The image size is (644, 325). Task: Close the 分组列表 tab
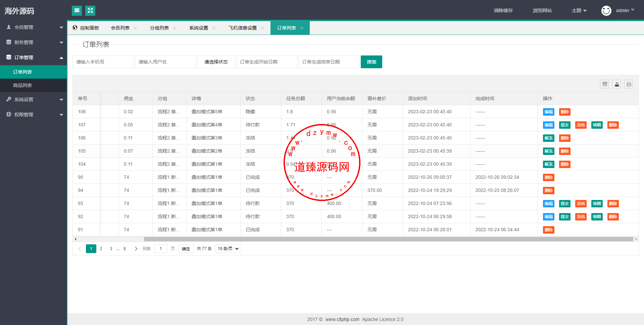click(x=175, y=28)
